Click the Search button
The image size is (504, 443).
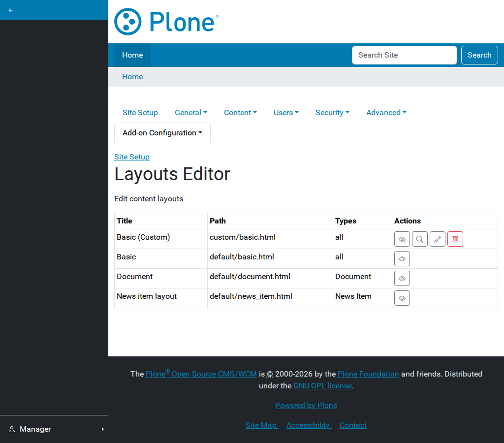(479, 55)
